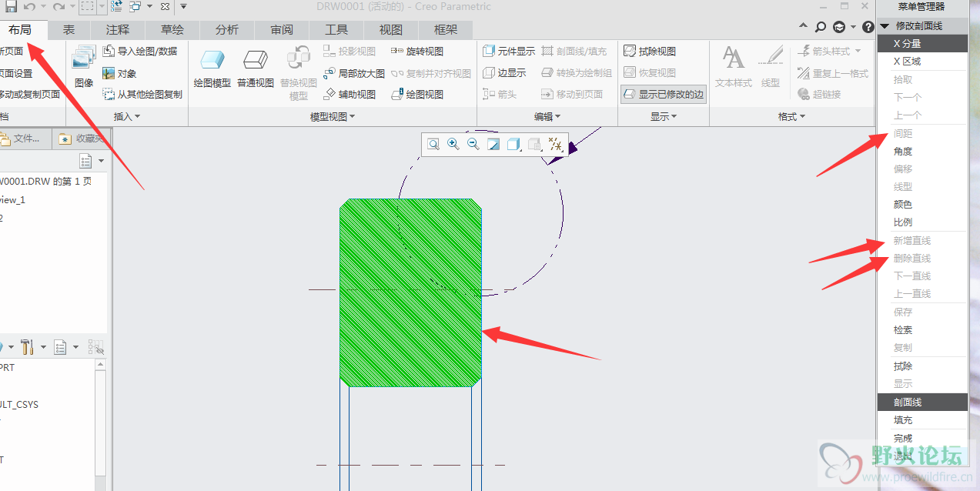Open the windows switch icon in quick access bar
The image size is (980, 491).
click(x=135, y=6)
